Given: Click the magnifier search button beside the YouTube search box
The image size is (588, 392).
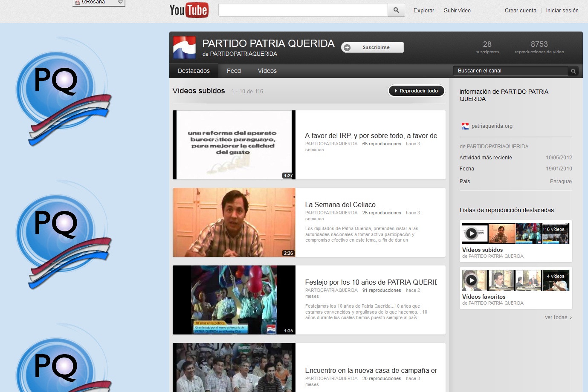Looking at the screenshot, I should [x=396, y=10].
